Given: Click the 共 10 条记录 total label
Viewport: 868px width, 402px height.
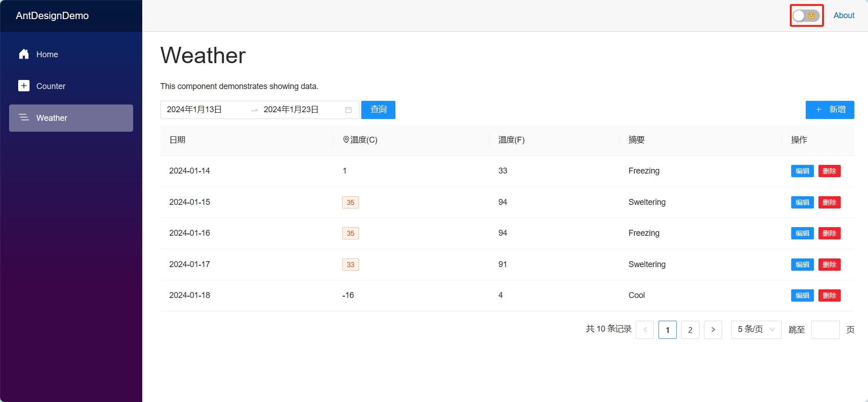Looking at the screenshot, I should click(x=609, y=329).
